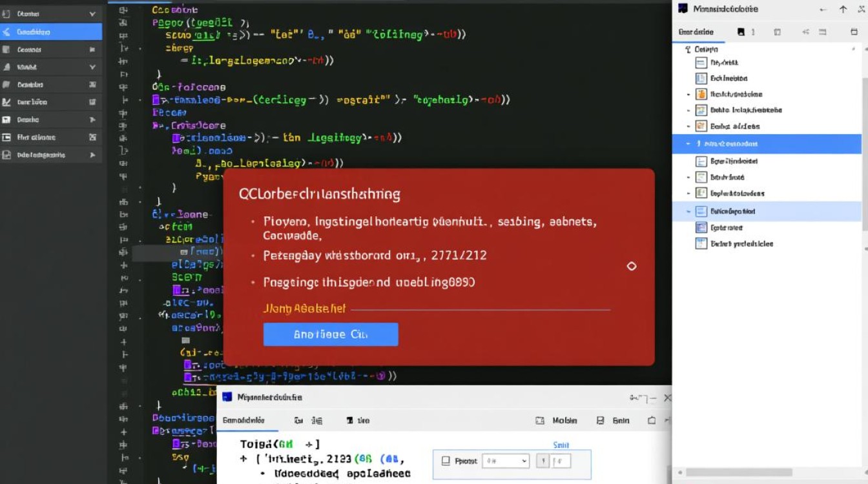The width and height of the screenshot is (868, 484).
Task: Click the Mobin icon in bottom panel toolbar
Action: click(x=540, y=420)
